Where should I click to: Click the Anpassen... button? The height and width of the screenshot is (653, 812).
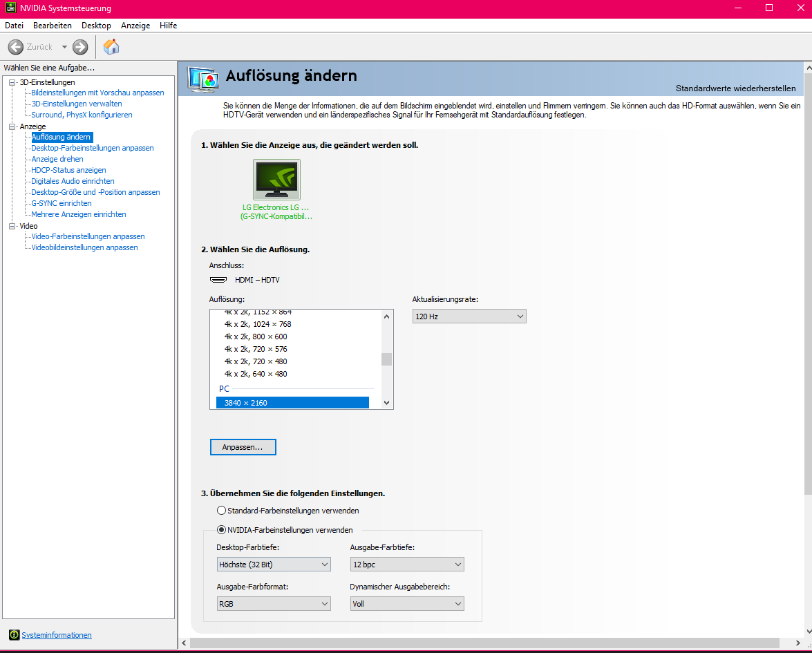(243, 447)
